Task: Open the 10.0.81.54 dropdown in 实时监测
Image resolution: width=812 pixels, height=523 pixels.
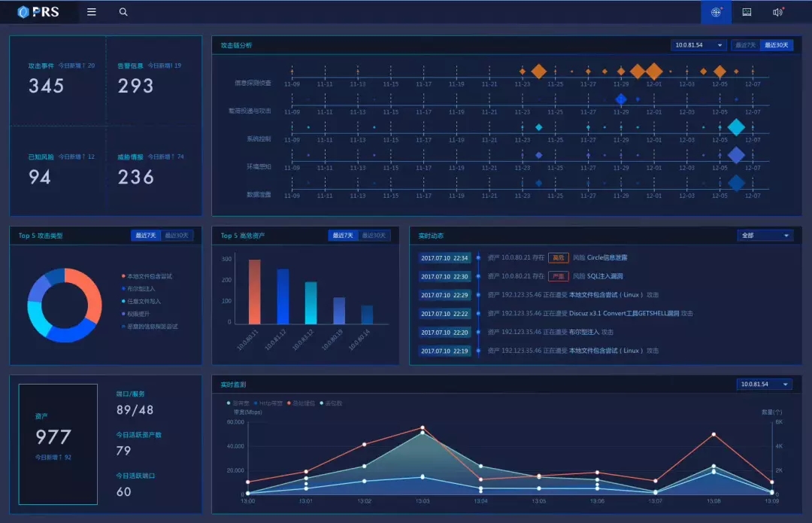Action: [x=765, y=384]
